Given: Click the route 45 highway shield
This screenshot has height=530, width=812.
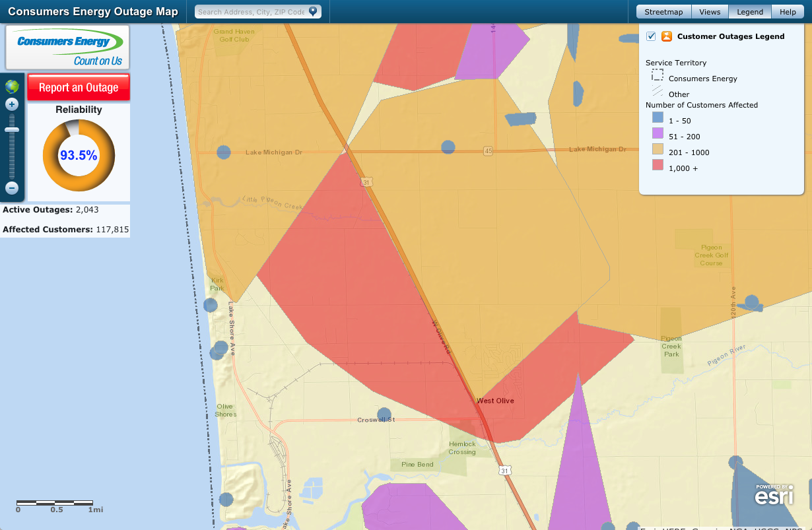Looking at the screenshot, I should (488, 151).
